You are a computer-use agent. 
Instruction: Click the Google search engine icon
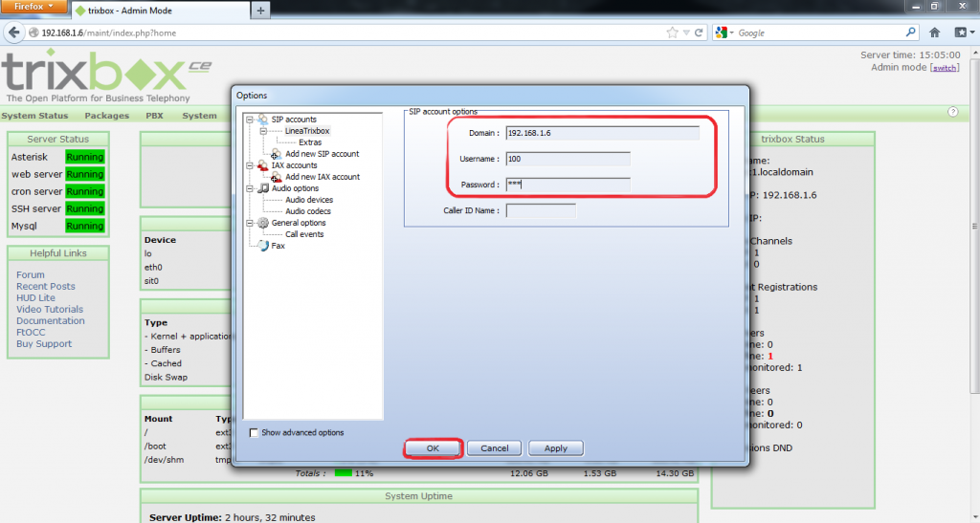(x=722, y=33)
